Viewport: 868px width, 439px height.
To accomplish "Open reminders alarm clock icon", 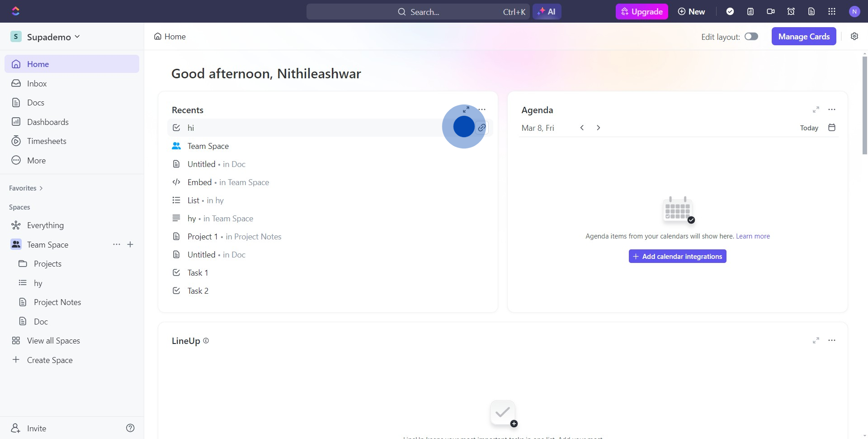I will click(791, 12).
